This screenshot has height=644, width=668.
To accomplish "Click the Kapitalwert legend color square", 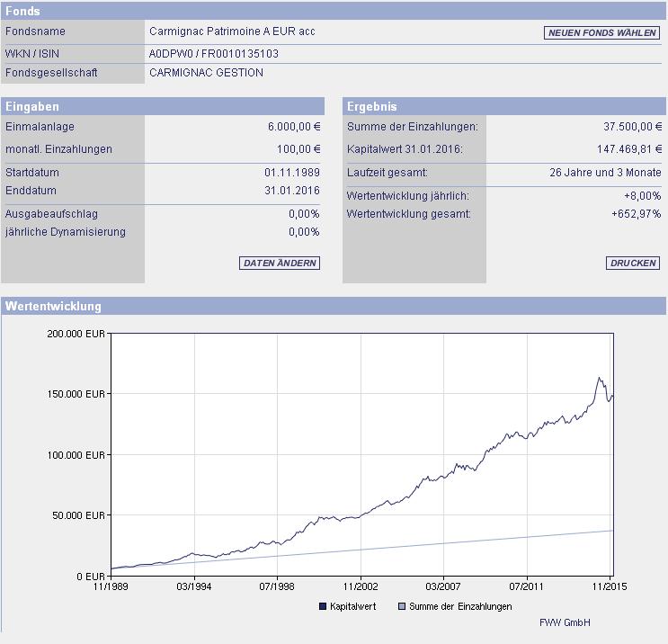I will [x=323, y=606].
